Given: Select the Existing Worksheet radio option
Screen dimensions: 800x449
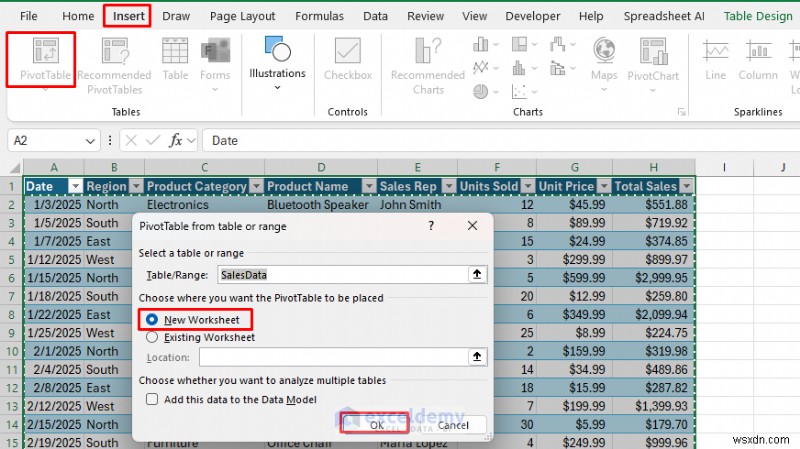Looking at the screenshot, I should click(x=152, y=337).
